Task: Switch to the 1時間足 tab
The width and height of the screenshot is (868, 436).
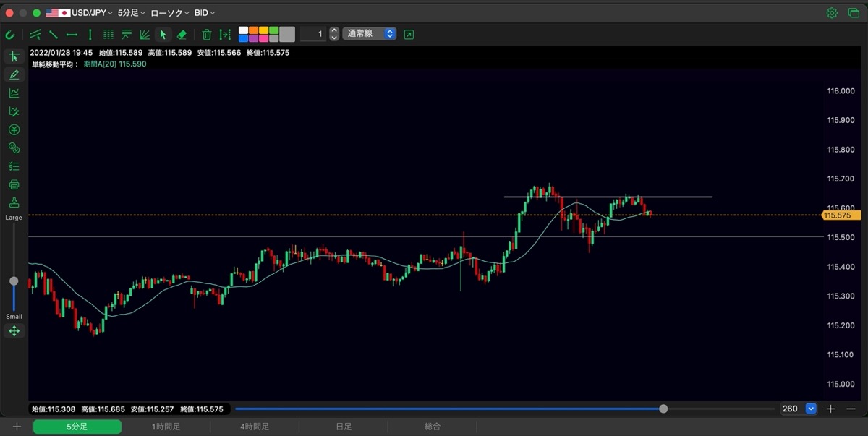Action: (x=166, y=427)
